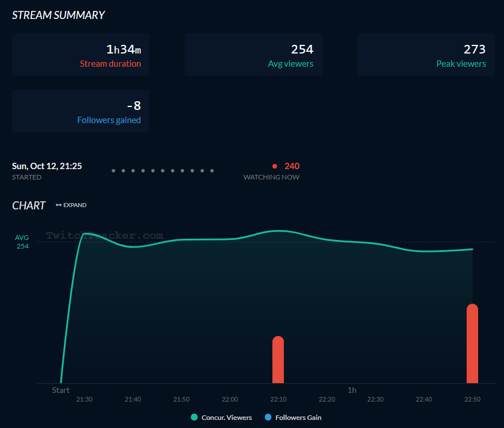Click the 21:40 time axis label
Viewport: 504px width, 428px height.
pos(133,399)
